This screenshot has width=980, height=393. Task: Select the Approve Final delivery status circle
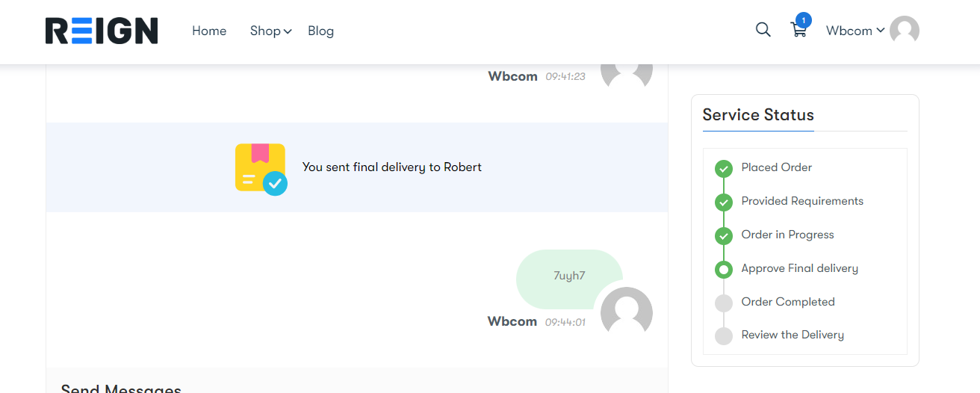point(723,269)
